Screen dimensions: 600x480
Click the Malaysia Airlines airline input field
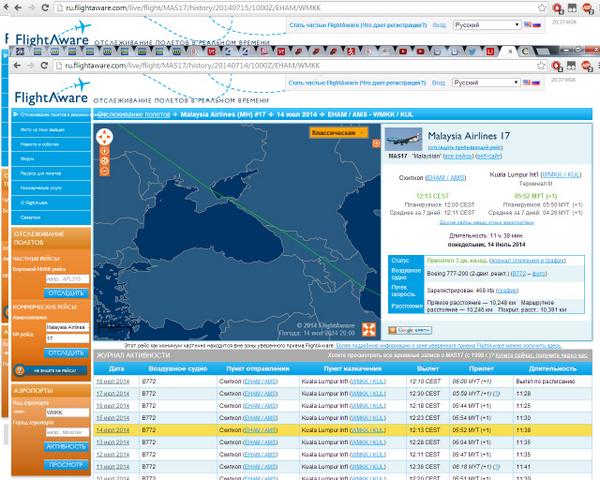tap(67, 327)
